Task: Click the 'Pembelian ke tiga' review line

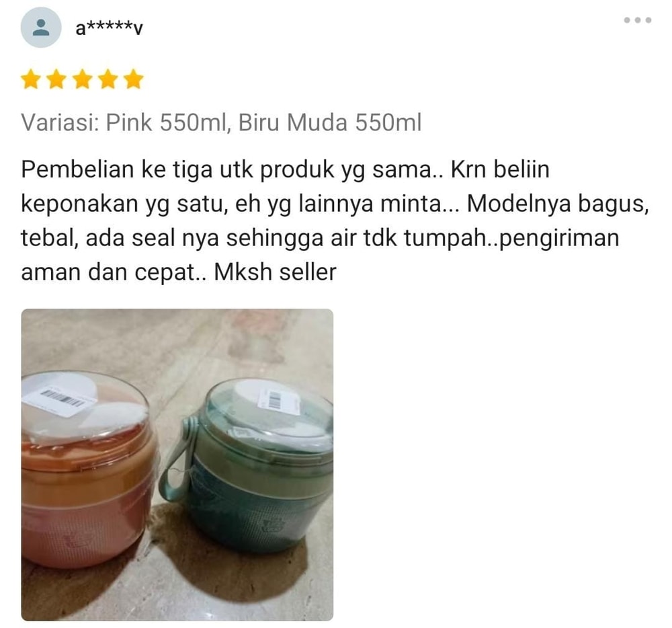Action: click(285, 169)
